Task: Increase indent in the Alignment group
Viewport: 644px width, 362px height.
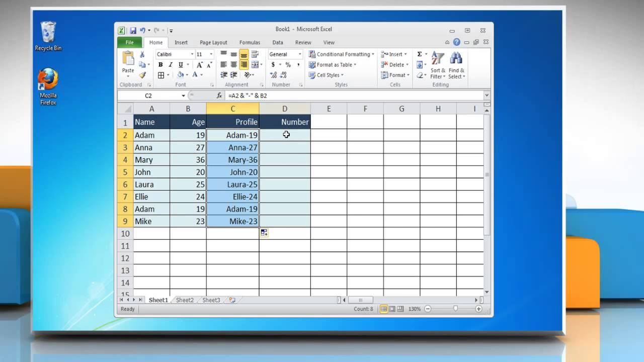Action: (234, 75)
